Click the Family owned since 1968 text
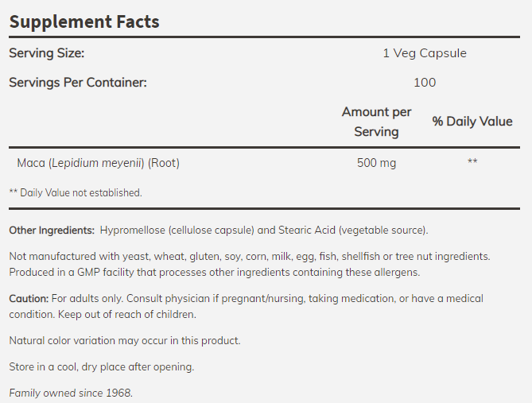This screenshot has height=403, width=532. 71,393
